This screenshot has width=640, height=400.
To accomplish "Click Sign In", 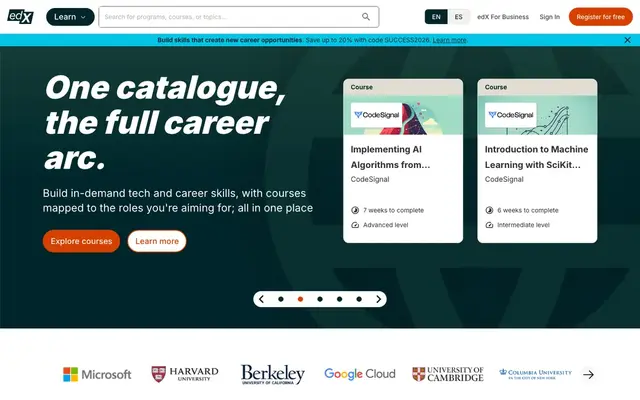I will [x=549, y=17].
